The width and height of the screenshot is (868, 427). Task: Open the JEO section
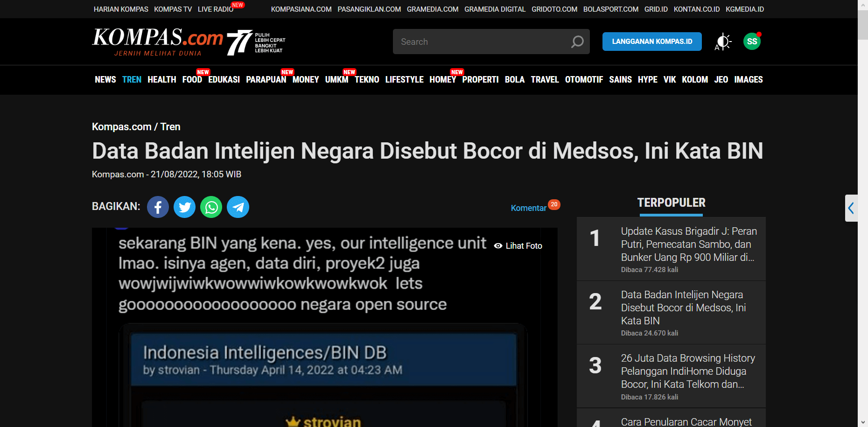721,80
